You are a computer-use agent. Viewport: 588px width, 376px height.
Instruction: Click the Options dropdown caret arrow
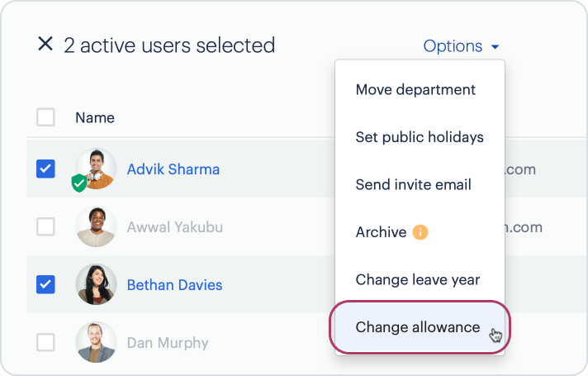[x=495, y=47]
